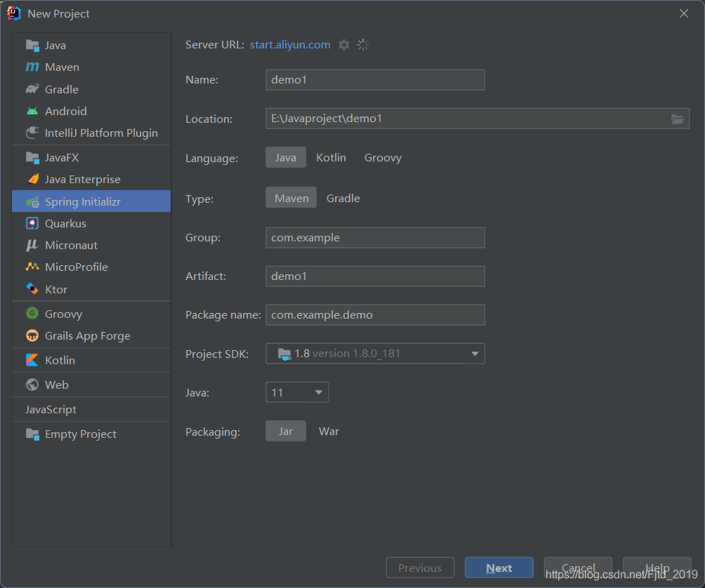Image resolution: width=705 pixels, height=588 pixels.
Task: Select Maven as project type
Action: tap(291, 198)
